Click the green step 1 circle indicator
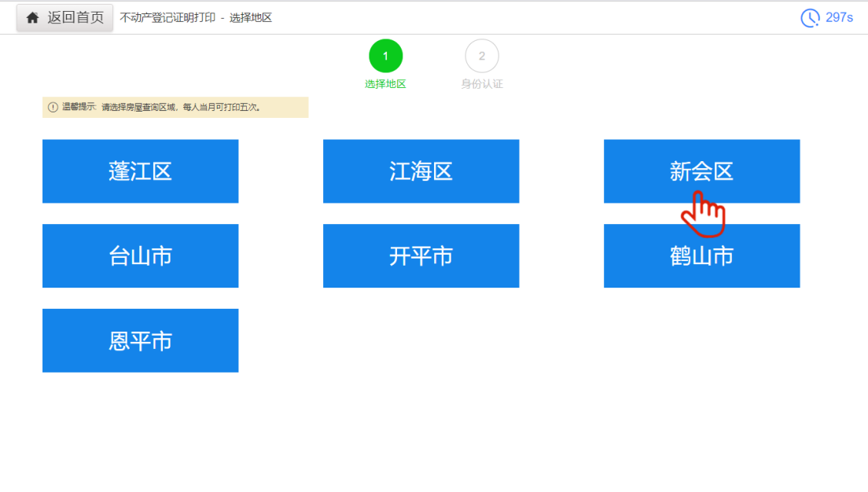The height and width of the screenshot is (492, 868). point(385,56)
